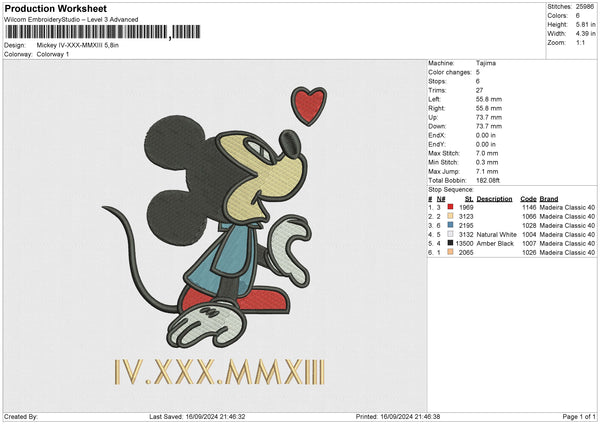Click the IV.XXX.MMXIII gold lettering
The width and height of the screenshot is (600, 424).
click(x=220, y=373)
